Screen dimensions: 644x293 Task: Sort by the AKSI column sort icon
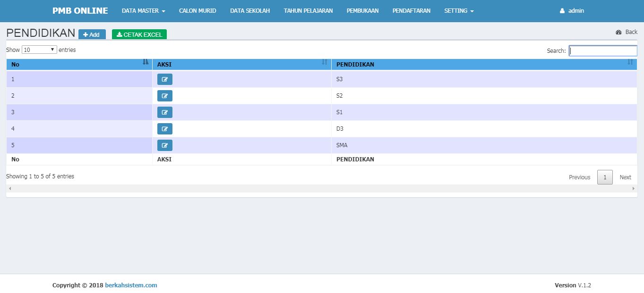click(x=325, y=62)
